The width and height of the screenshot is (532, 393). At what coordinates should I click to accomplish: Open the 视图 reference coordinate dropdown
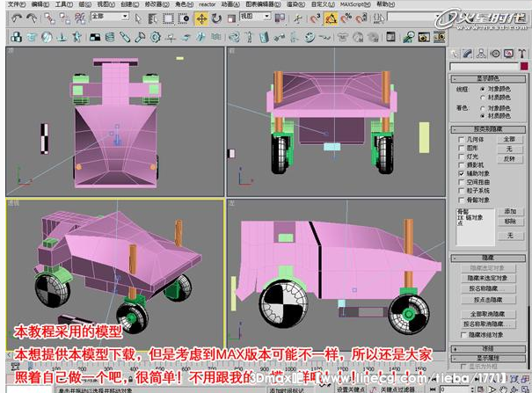coord(255,17)
